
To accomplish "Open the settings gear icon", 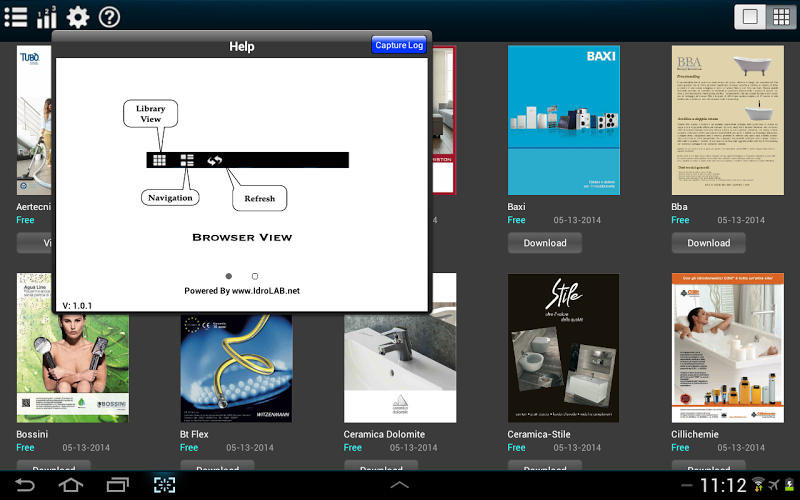I will [78, 17].
